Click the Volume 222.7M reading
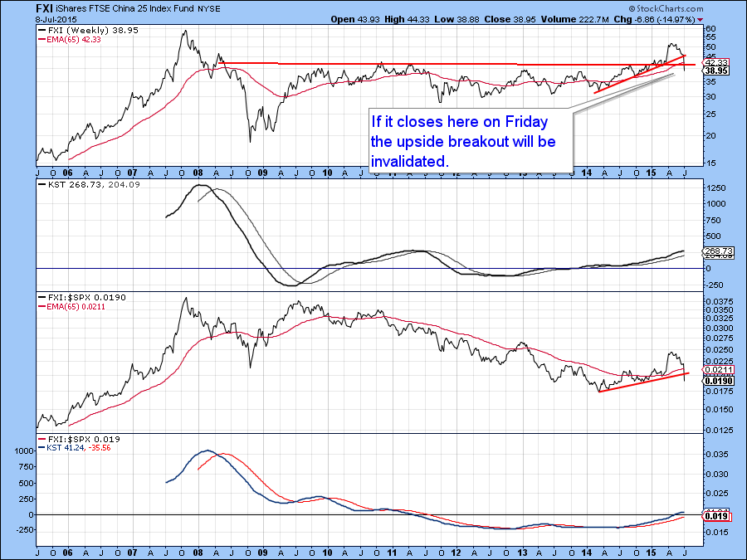The height and width of the screenshot is (560, 747). (574, 20)
